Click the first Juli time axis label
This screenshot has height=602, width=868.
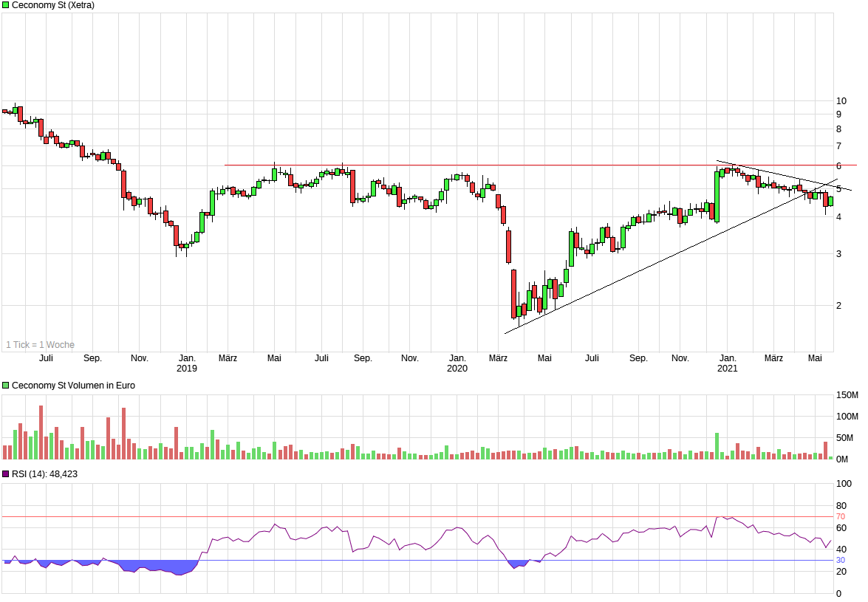tap(46, 358)
